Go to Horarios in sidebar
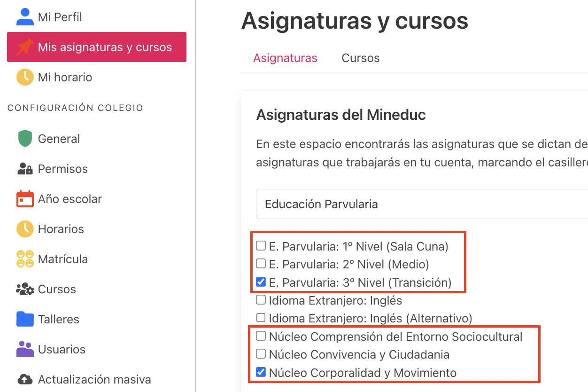This screenshot has width=588, height=392. pyautogui.click(x=61, y=229)
